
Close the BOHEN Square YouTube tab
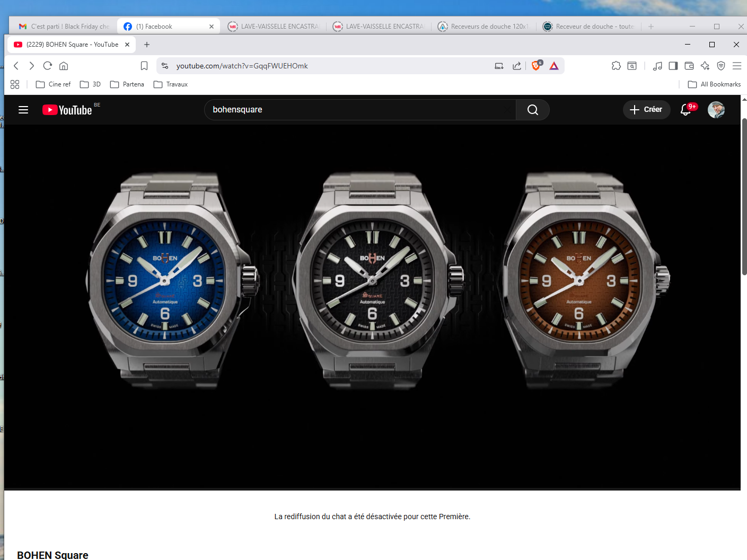(127, 45)
